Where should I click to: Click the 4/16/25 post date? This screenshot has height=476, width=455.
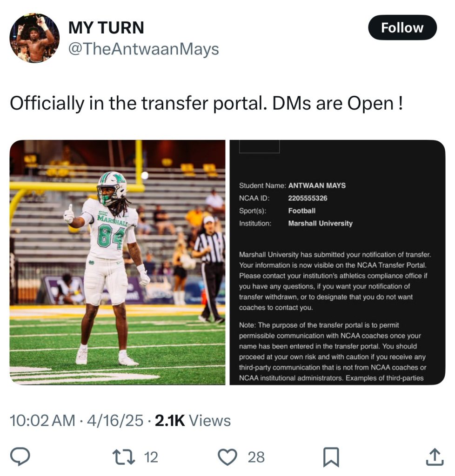pyautogui.click(x=115, y=420)
